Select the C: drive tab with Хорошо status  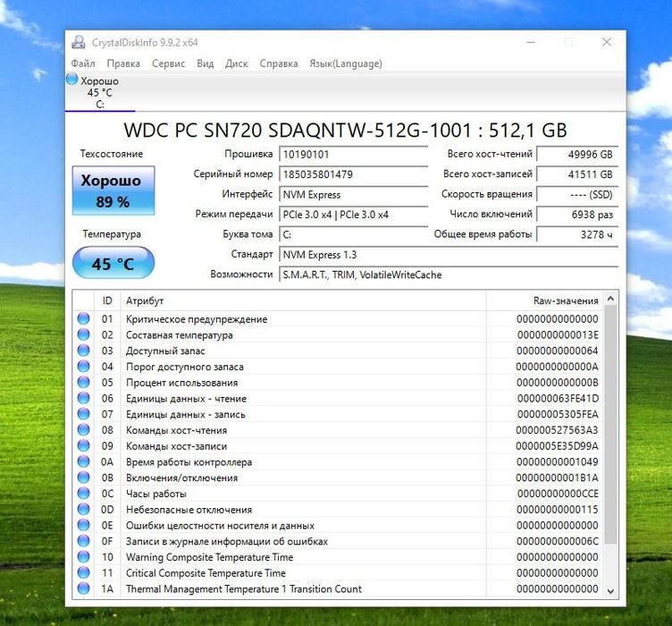[100, 92]
